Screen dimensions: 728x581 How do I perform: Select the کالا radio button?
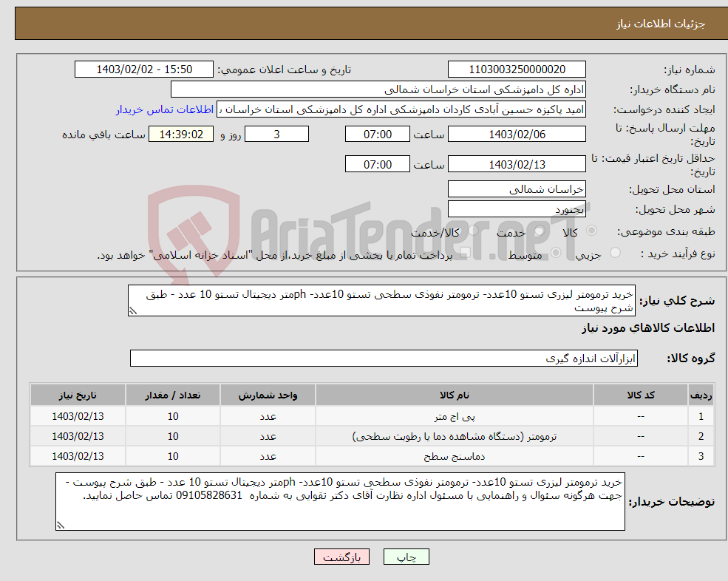click(591, 231)
